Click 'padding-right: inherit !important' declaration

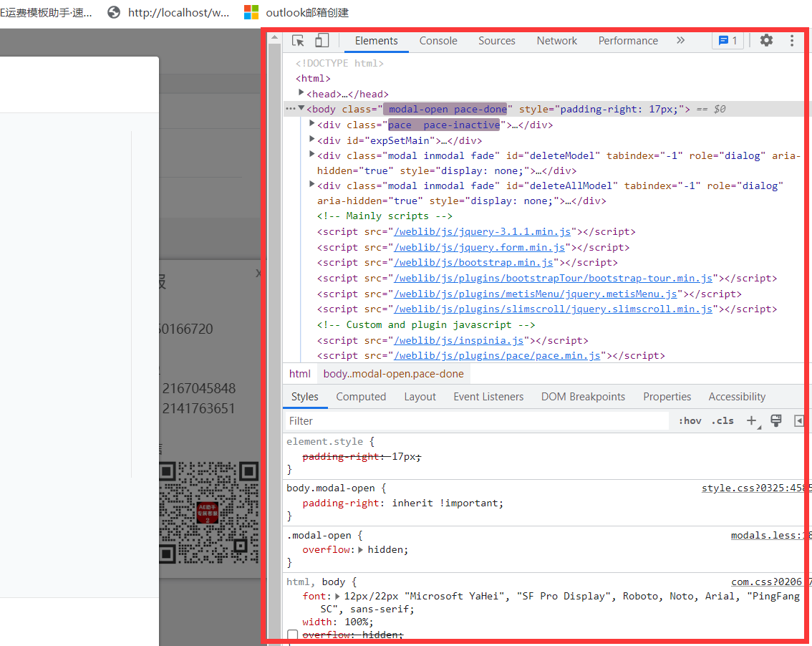coord(403,503)
